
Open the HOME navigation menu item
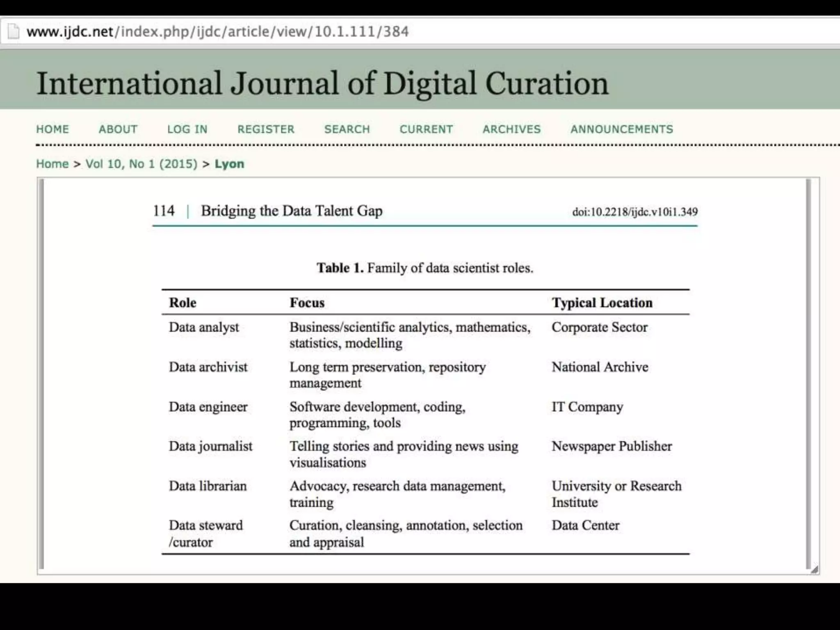coord(52,129)
